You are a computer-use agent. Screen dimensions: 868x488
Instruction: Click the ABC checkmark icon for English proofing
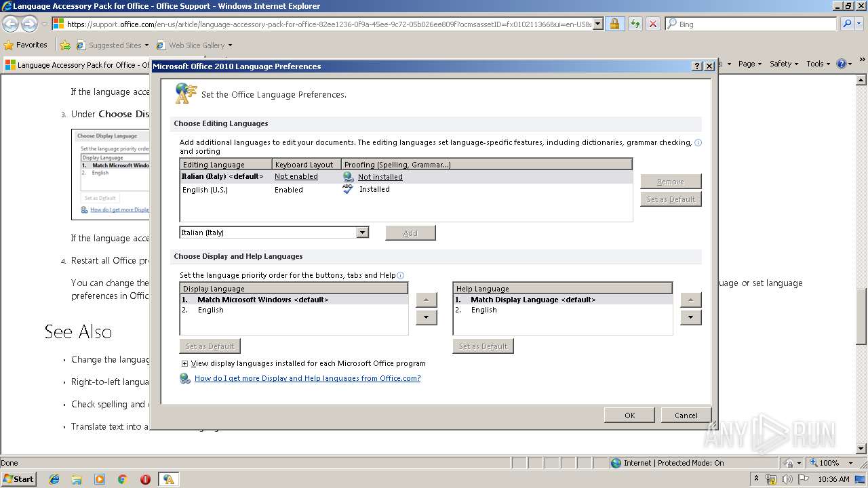(x=349, y=189)
